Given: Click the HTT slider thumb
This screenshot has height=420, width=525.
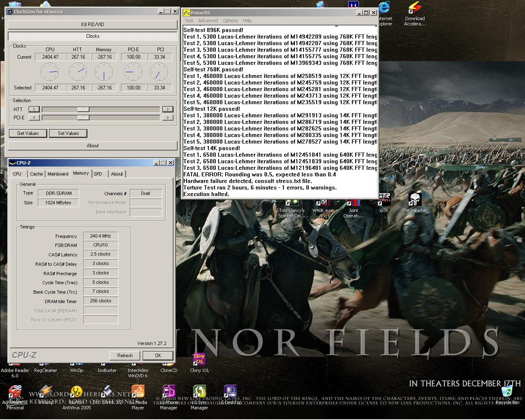Looking at the screenshot, I should 83,109.
